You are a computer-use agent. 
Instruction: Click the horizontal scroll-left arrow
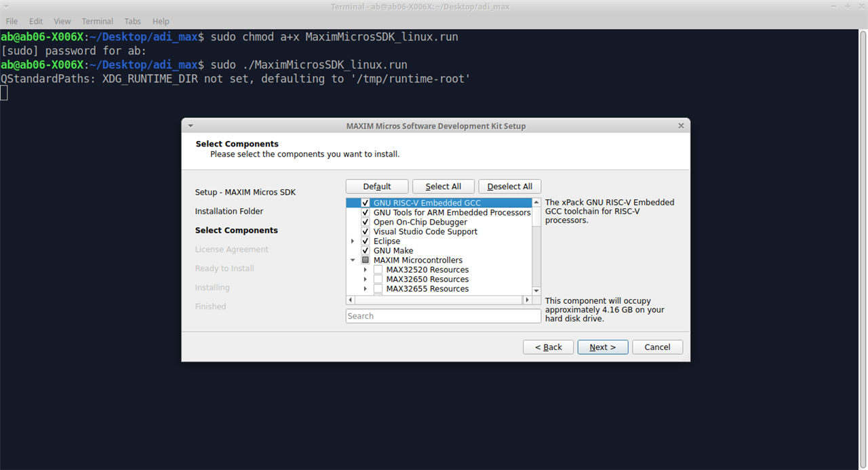pyautogui.click(x=351, y=300)
